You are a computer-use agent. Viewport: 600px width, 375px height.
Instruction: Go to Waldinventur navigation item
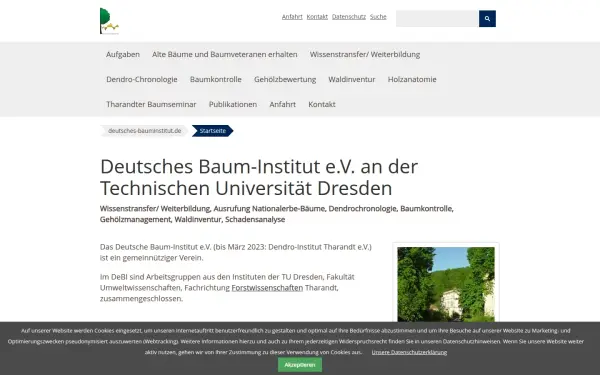pyautogui.click(x=352, y=79)
